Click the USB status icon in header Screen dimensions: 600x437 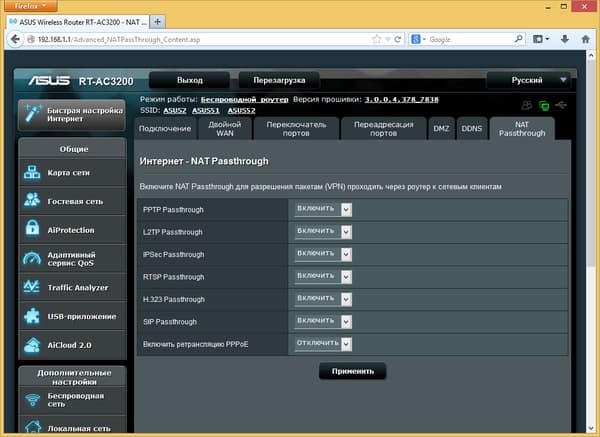pyautogui.click(x=561, y=105)
